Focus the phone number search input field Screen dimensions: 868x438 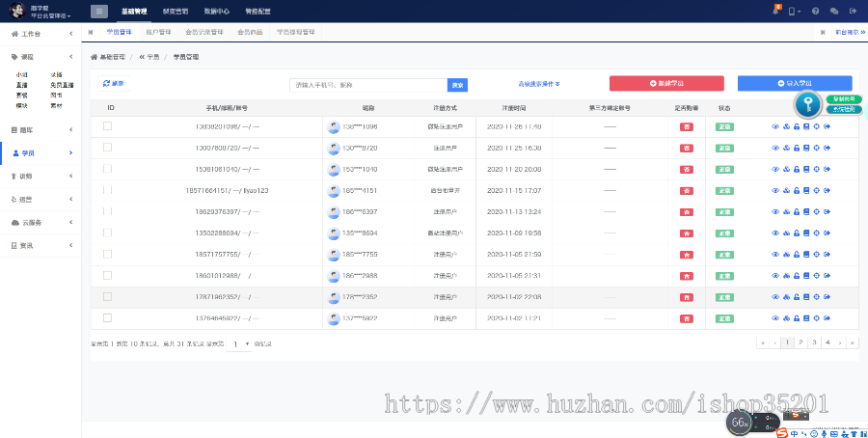tap(368, 85)
